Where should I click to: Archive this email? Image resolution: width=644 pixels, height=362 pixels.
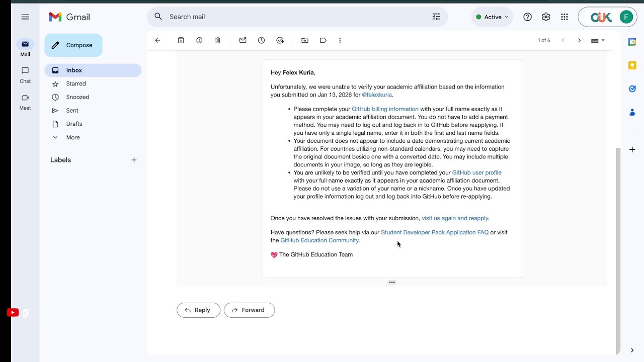(181, 40)
